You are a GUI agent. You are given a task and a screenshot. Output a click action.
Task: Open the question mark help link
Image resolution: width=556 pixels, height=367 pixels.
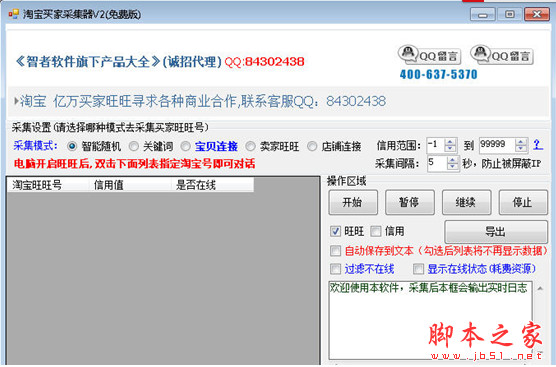tap(538, 145)
